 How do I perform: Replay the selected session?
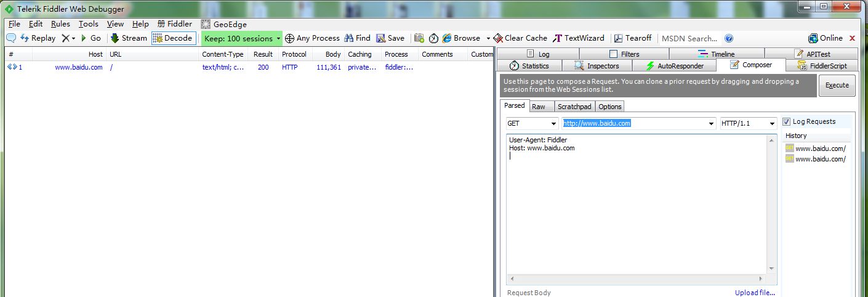coord(38,38)
